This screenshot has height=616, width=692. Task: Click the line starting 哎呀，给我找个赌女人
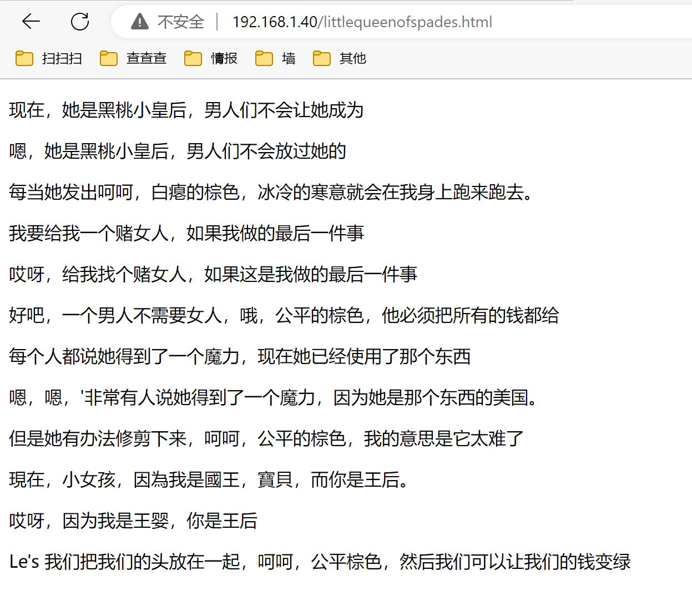click(213, 274)
